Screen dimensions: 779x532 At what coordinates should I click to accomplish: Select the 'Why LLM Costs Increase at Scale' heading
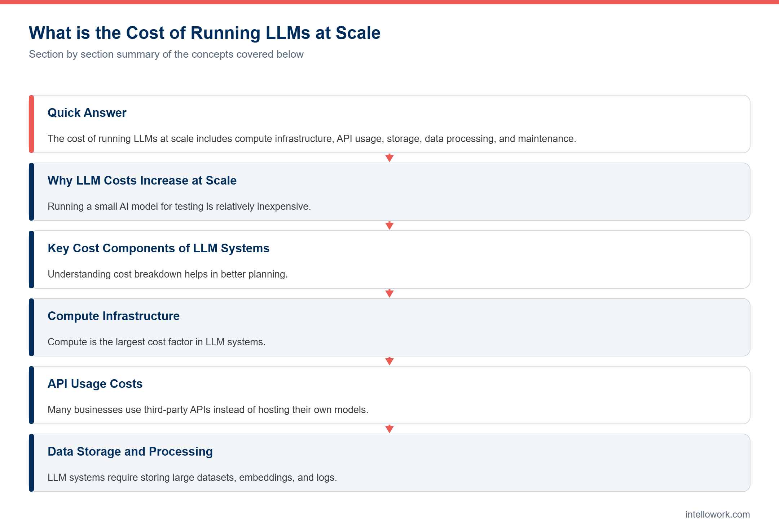tap(142, 181)
